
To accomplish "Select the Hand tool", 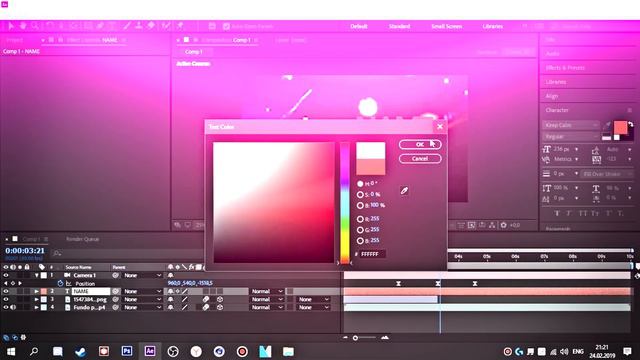I will (23, 26).
